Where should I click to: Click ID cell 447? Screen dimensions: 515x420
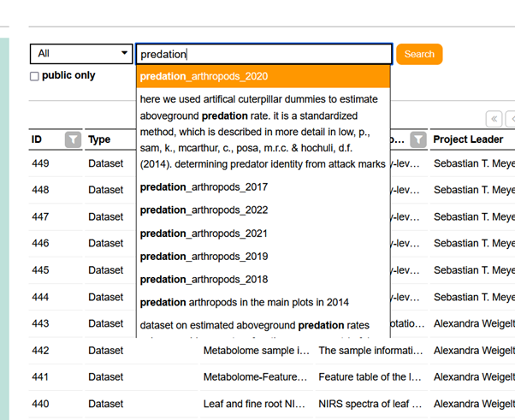pyautogui.click(x=40, y=216)
